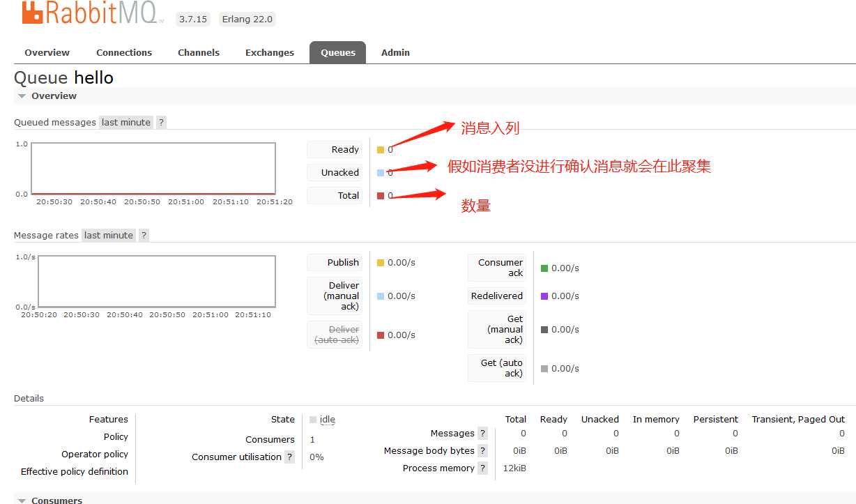This screenshot has width=856, height=504.
Task: Switch to the Channels tab
Action: [x=199, y=52]
